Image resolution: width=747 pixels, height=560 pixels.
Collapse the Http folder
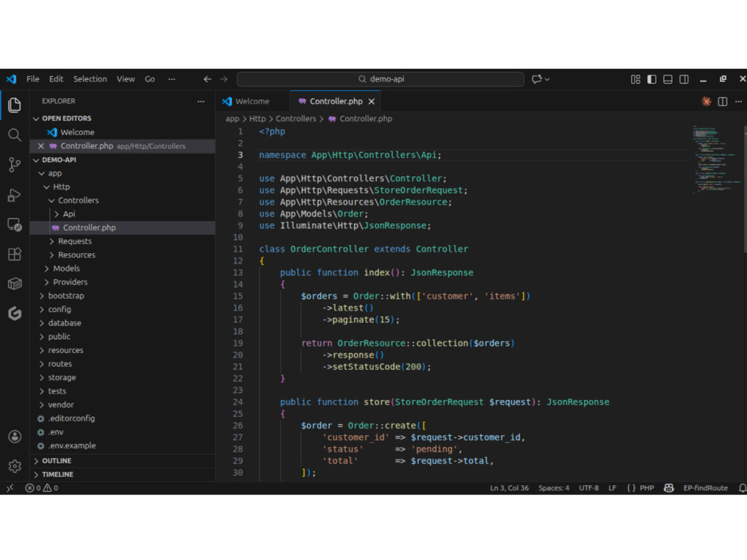pos(61,187)
